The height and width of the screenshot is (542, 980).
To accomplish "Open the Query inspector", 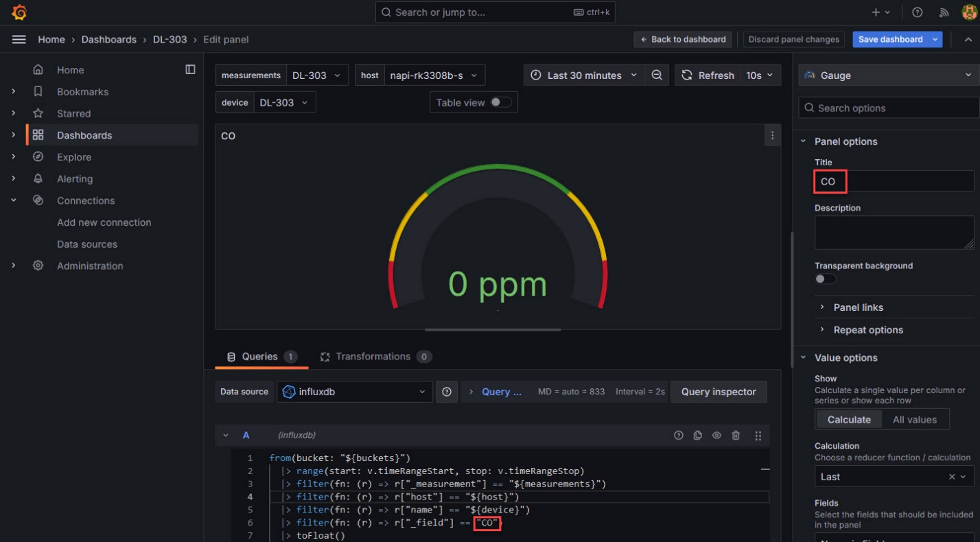I will (719, 391).
